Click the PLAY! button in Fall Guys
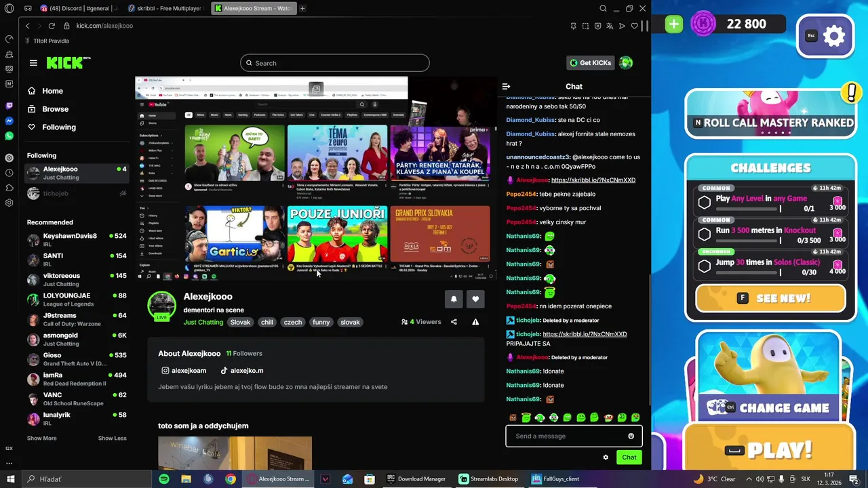 (x=770, y=450)
